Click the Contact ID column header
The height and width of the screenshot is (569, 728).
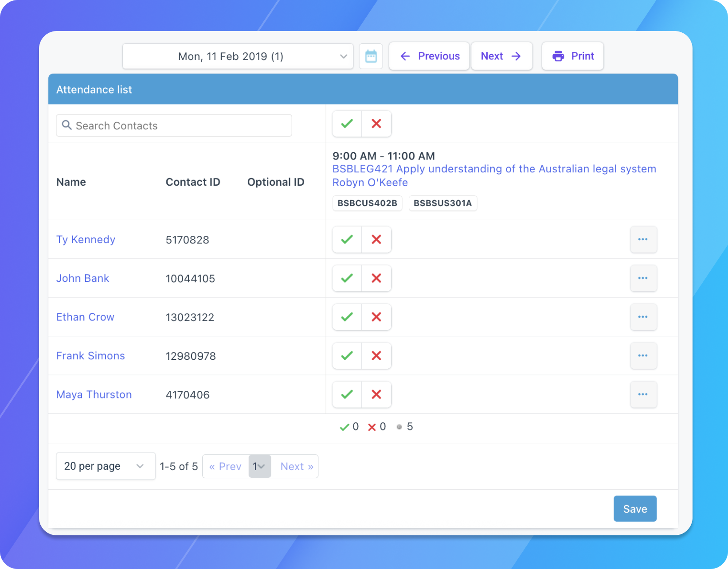coord(193,182)
